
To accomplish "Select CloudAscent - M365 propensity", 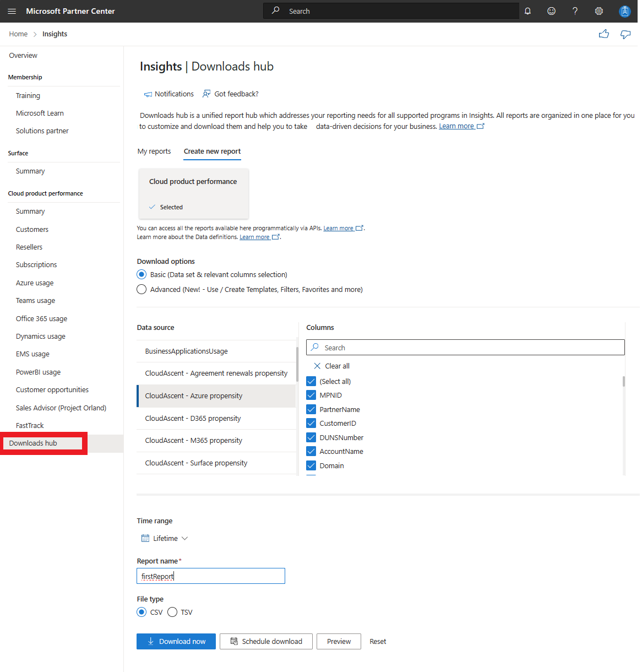I will click(216, 441).
